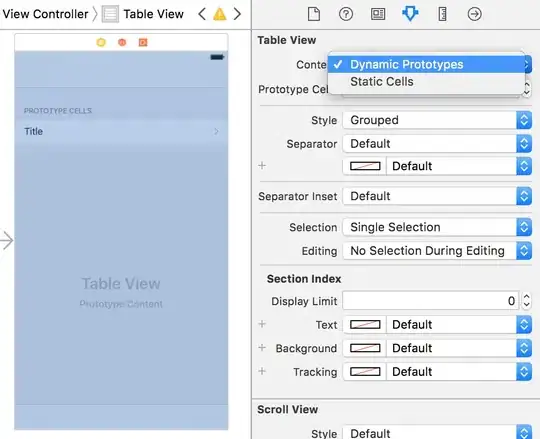Click the Exit dock icon

click(143, 42)
